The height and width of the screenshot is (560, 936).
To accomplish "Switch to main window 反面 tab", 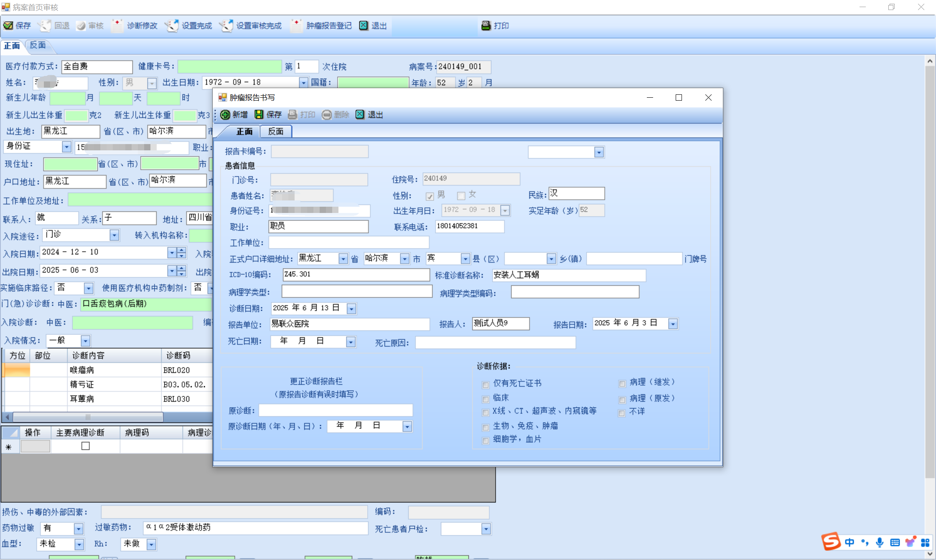I will [38, 45].
